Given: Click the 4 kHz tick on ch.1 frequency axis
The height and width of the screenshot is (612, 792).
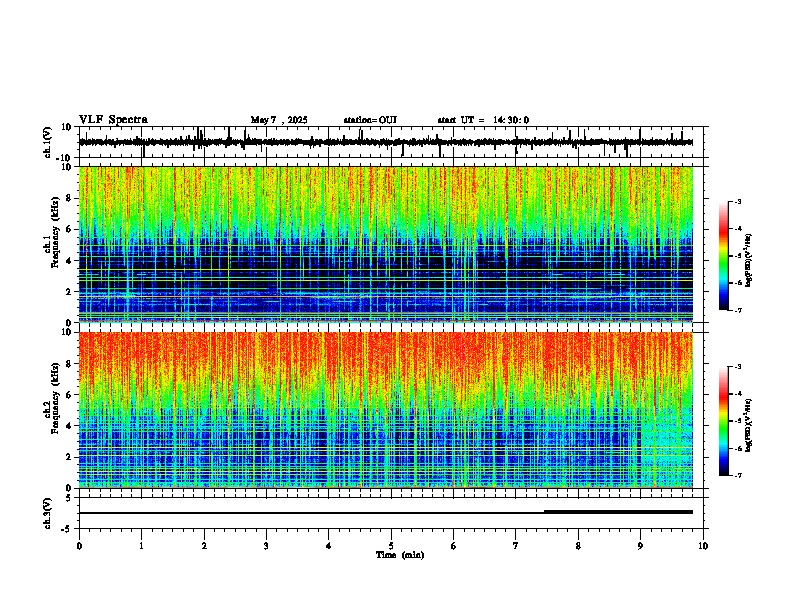Looking at the screenshot, I should coord(70,261).
